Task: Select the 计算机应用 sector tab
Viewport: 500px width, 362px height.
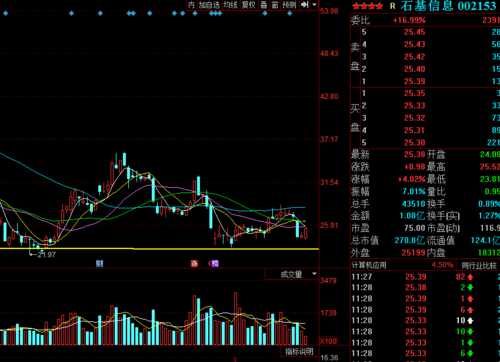Action: coord(369,265)
